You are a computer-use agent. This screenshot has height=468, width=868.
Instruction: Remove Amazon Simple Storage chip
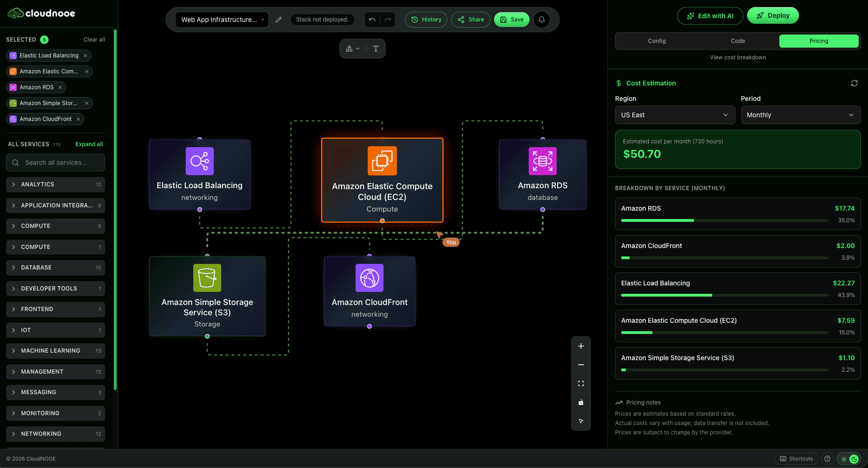[87, 103]
